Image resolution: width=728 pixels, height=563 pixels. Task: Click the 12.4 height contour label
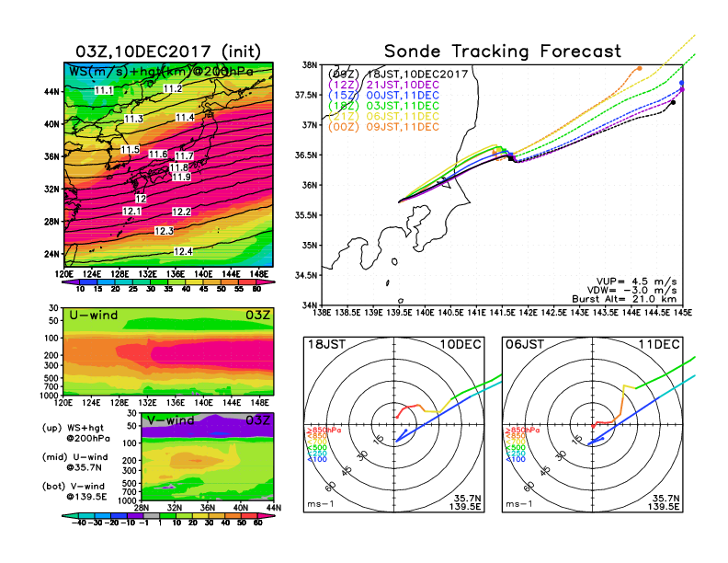pyautogui.click(x=183, y=251)
